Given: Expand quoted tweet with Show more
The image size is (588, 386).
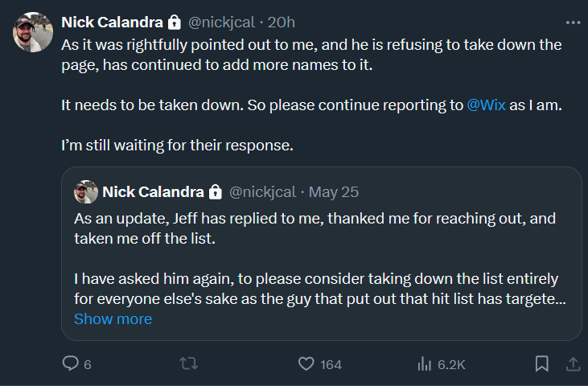Looking at the screenshot, I should [x=113, y=319].
